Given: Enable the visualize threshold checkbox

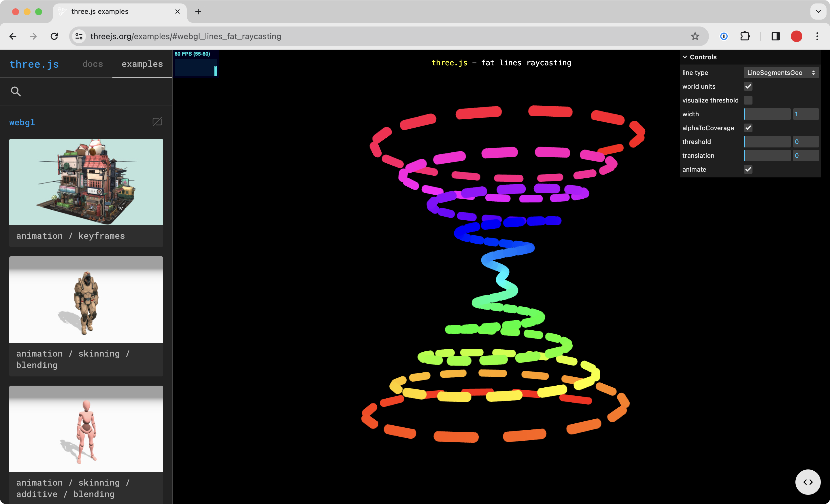Looking at the screenshot, I should 748,100.
